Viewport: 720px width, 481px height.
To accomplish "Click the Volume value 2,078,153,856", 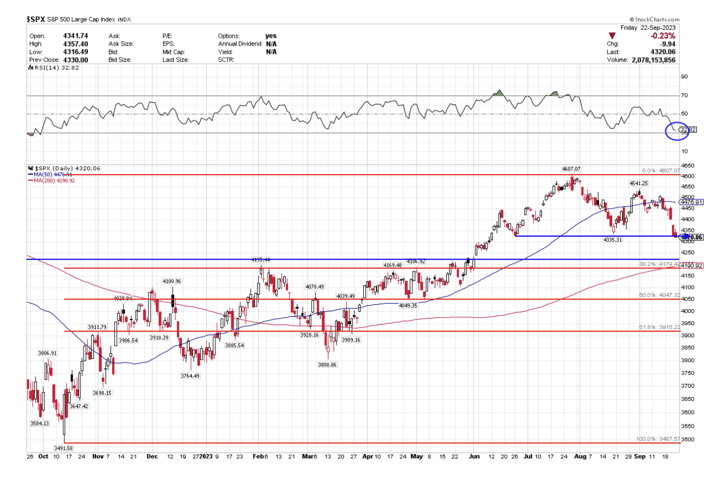I will tap(653, 60).
